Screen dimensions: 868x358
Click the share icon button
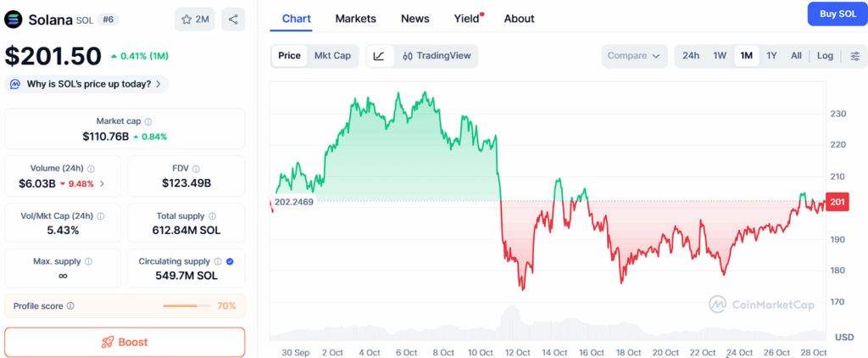pyautogui.click(x=233, y=20)
